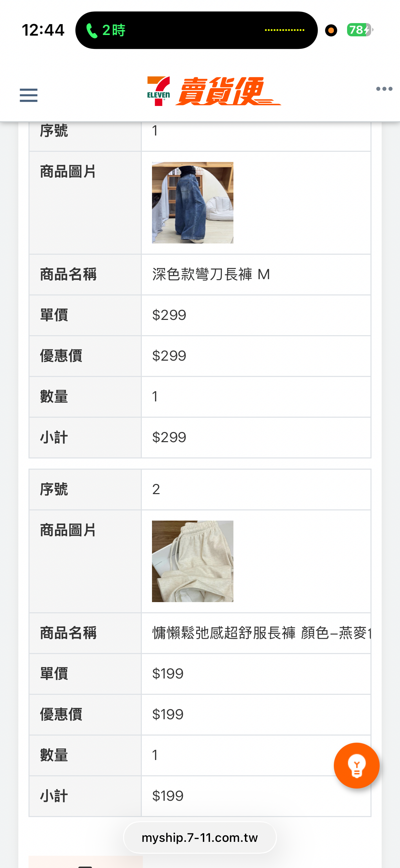This screenshot has height=868, width=400.
Task: Tap the $299 subtotal value
Action: coord(169,437)
